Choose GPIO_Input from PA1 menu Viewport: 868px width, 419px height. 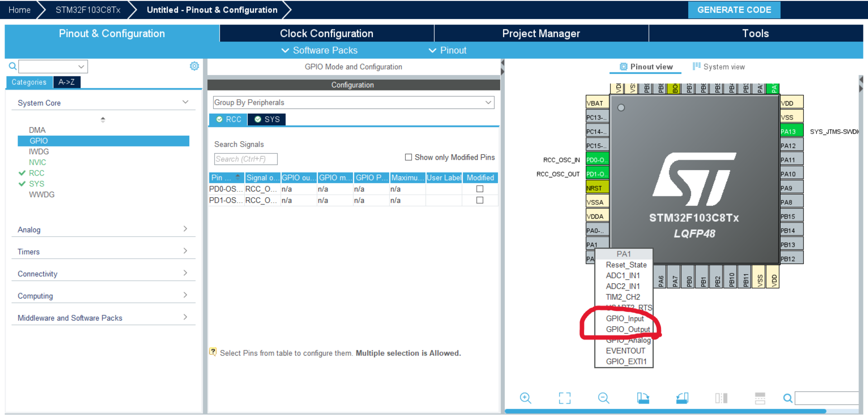click(625, 319)
